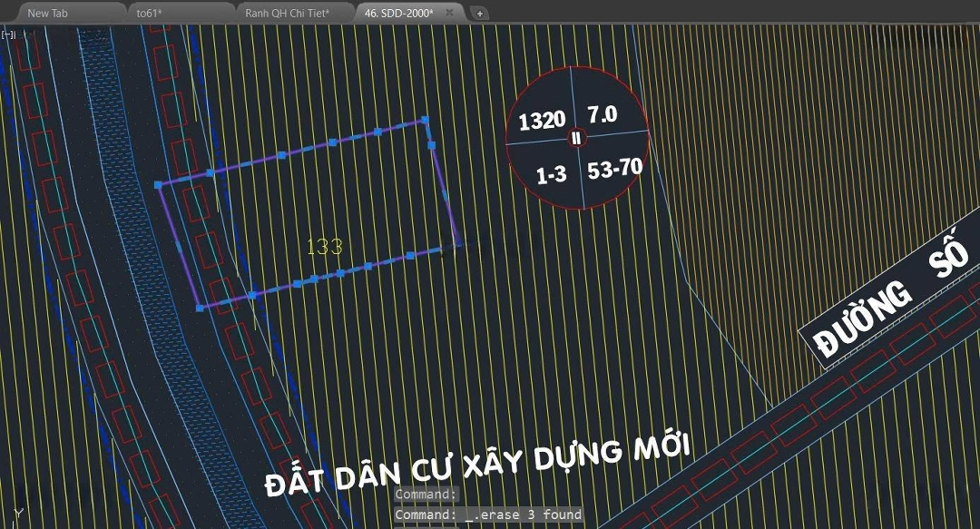This screenshot has width=980, height=529.
Task: Close the 46. SDD-2000* tab
Action: click(x=449, y=13)
